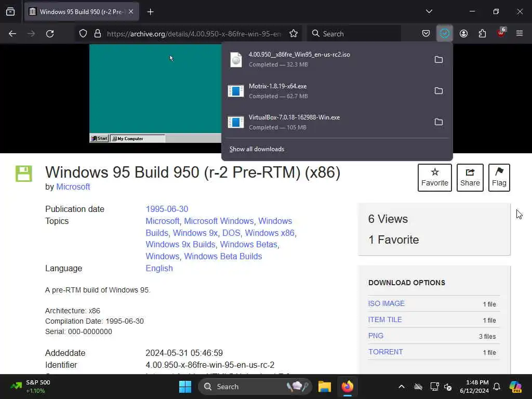Toggle the downloads panel button
This screenshot has height=399, width=532.
coord(445,34)
